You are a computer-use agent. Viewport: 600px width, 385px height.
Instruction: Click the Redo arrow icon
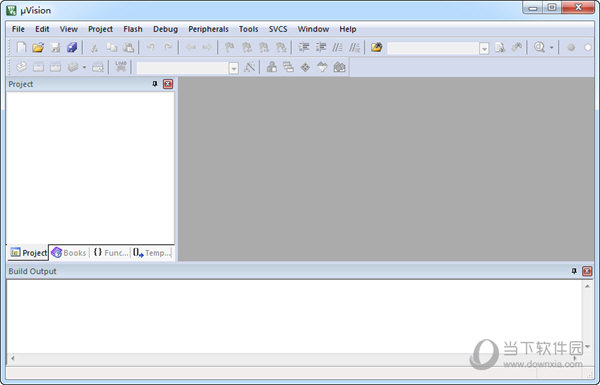pos(168,47)
